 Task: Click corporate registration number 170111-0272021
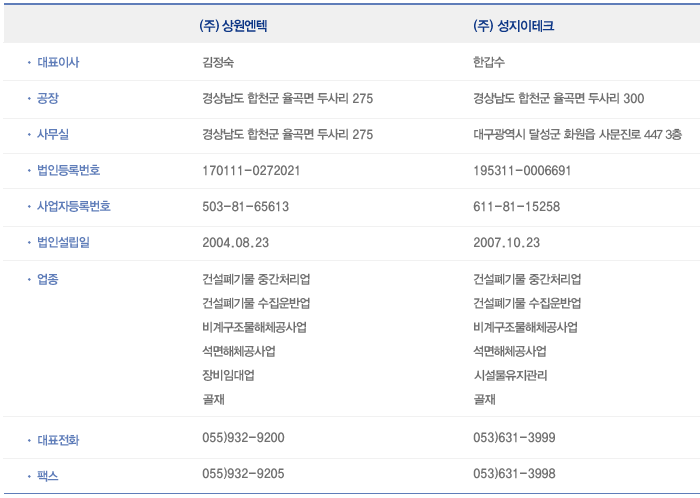point(251,171)
